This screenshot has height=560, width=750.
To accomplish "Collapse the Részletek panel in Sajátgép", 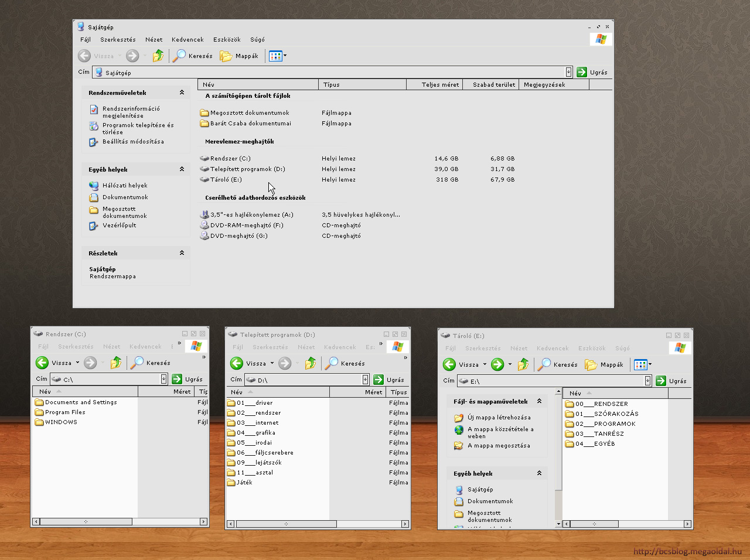I will point(182,253).
